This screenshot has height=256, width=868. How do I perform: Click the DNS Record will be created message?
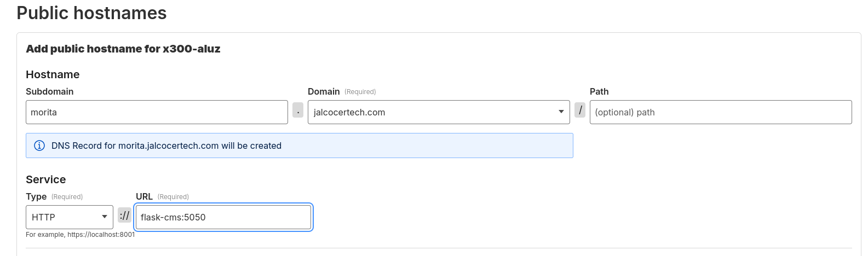166,146
